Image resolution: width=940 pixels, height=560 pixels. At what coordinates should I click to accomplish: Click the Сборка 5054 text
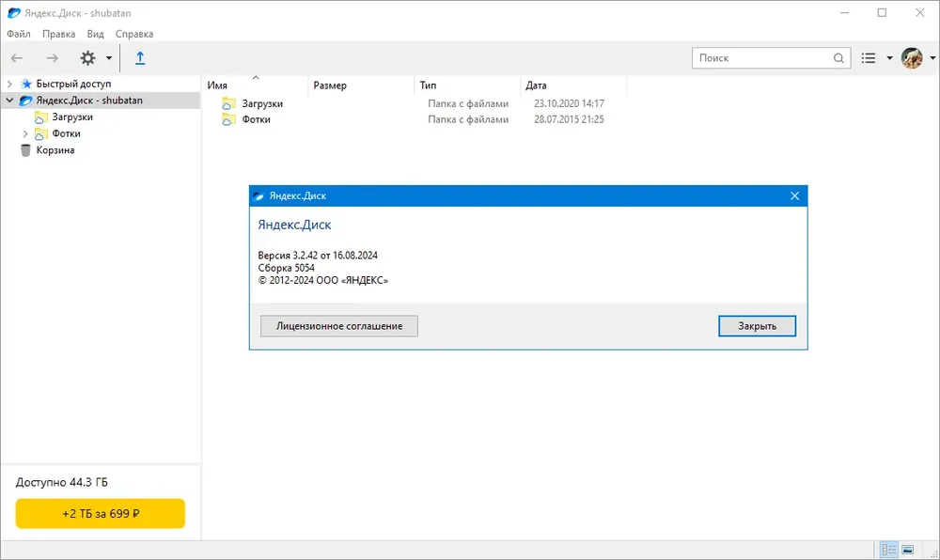click(x=286, y=268)
